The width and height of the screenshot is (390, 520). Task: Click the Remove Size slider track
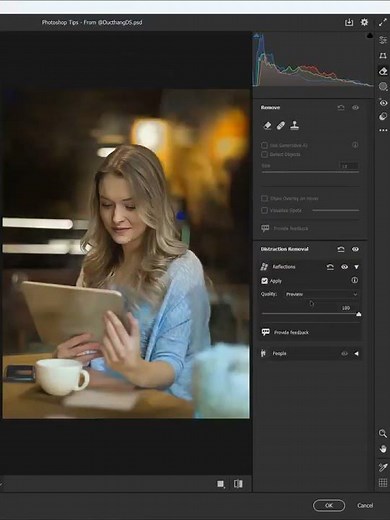click(x=310, y=172)
